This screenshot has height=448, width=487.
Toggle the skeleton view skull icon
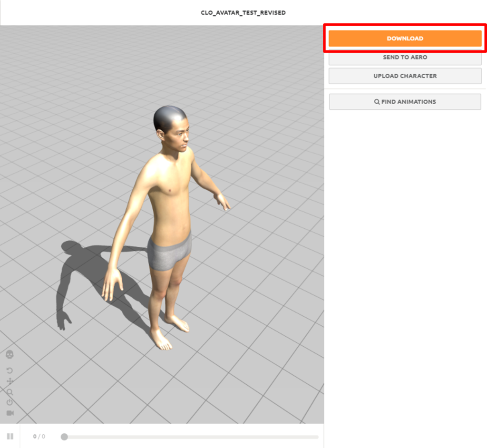click(x=10, y=354)
